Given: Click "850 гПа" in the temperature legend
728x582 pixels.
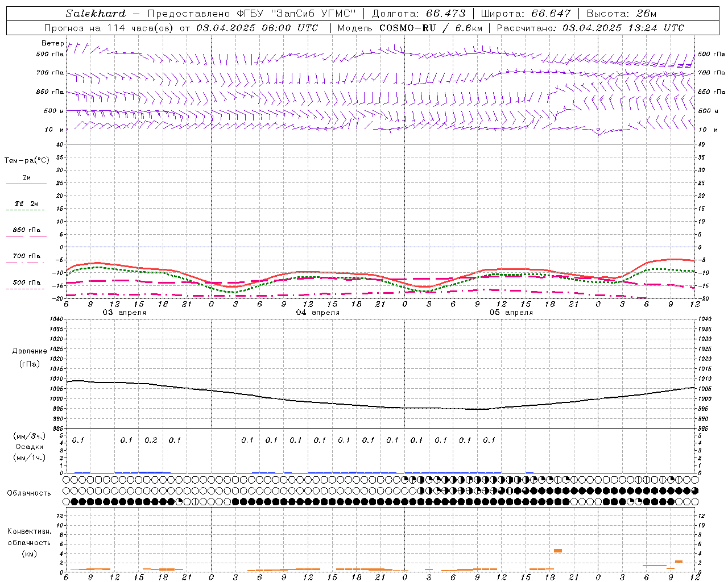Looking at the screenshot, I should pos(27,230).
